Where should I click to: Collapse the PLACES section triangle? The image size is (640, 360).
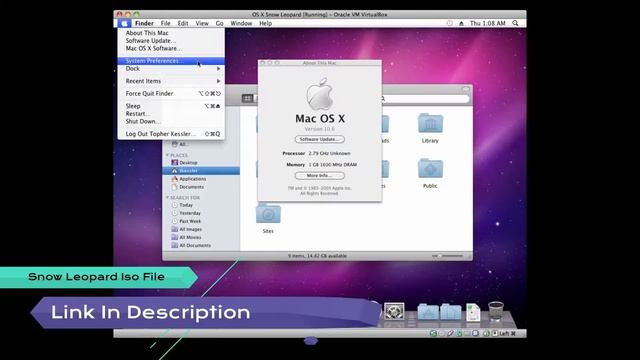tap(167, 155)
